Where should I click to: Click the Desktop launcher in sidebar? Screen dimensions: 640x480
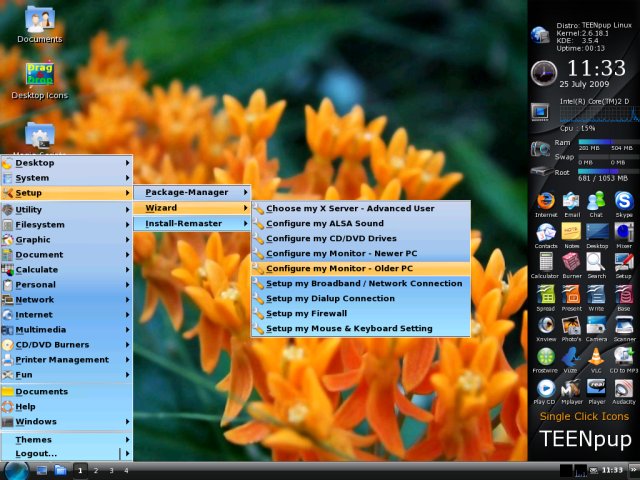(597, 232)
